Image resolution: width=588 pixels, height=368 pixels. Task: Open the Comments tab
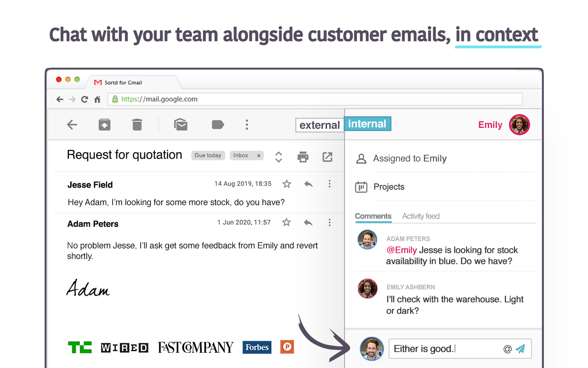tap(373, 216)
